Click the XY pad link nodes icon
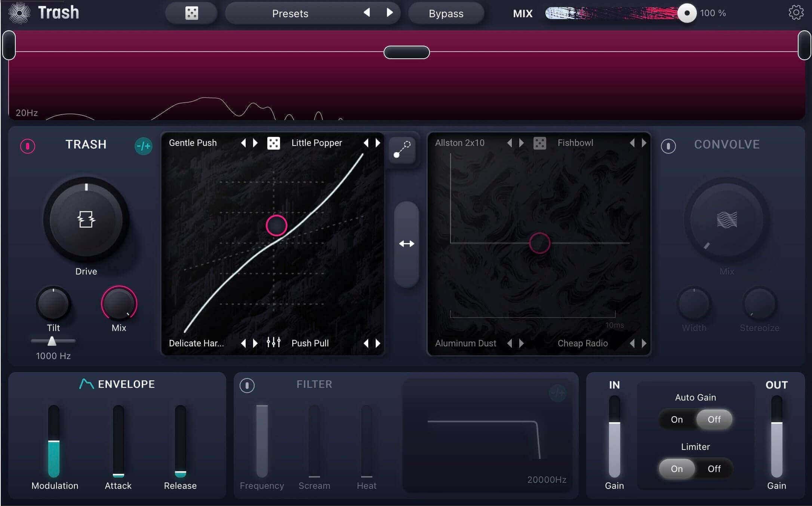This screenshot has height=506, width=812. pyautogui.click(x=402, y=150)
